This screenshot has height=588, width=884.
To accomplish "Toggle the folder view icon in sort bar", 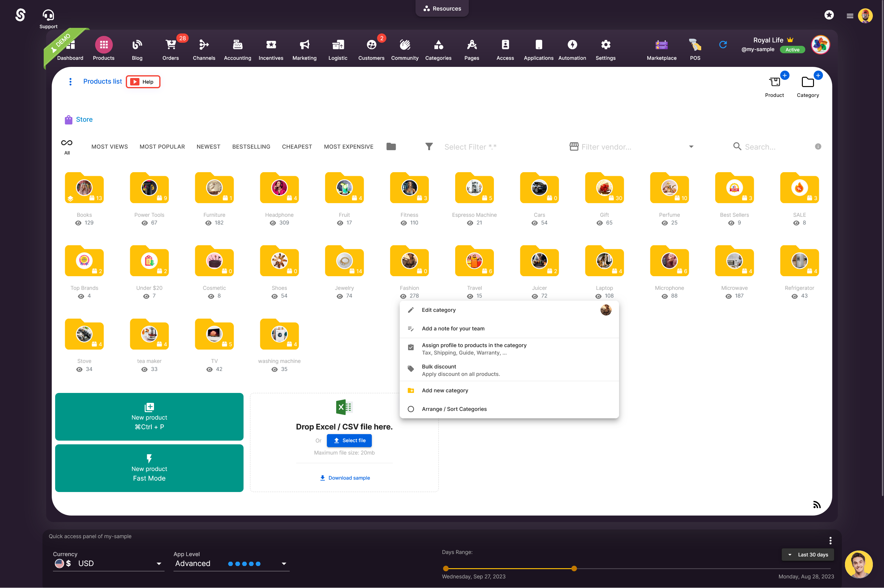I will [x=391, y=147].
